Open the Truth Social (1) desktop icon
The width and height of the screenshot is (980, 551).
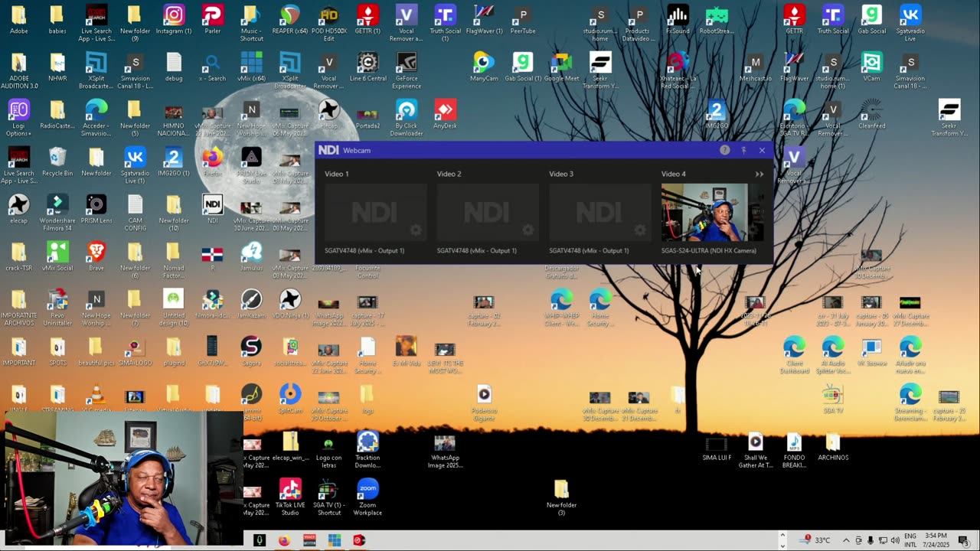pos(445,24)
